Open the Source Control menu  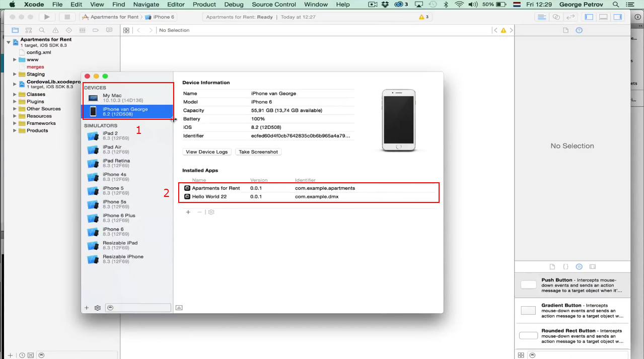(x=274, y=5)
